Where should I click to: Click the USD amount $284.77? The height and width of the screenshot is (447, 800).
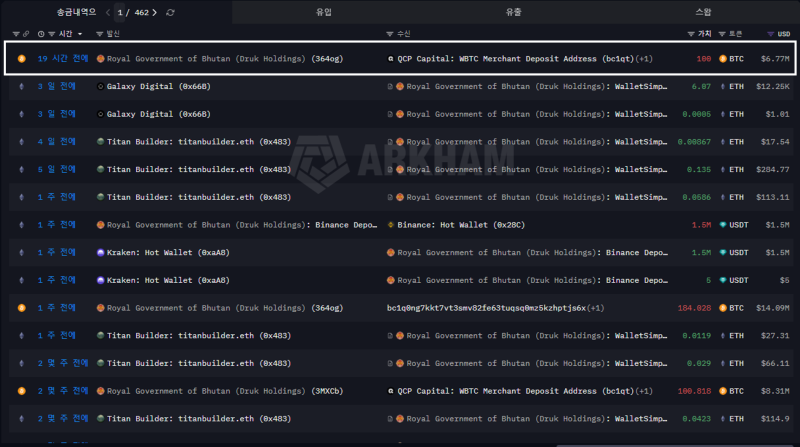tap(772, 169)
